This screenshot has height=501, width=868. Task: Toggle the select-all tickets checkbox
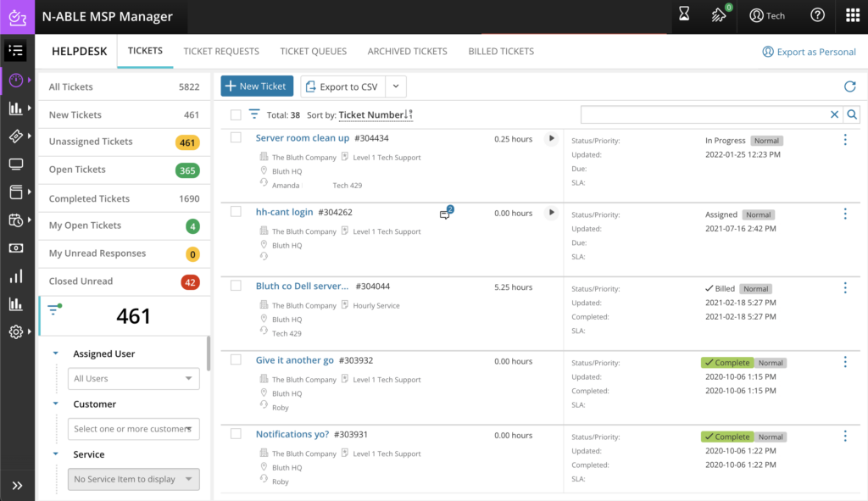[x=236, y=114]
